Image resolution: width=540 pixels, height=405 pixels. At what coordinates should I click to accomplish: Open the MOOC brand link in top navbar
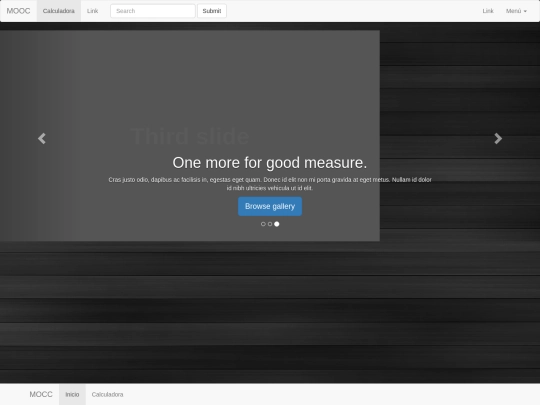(18, 11)
